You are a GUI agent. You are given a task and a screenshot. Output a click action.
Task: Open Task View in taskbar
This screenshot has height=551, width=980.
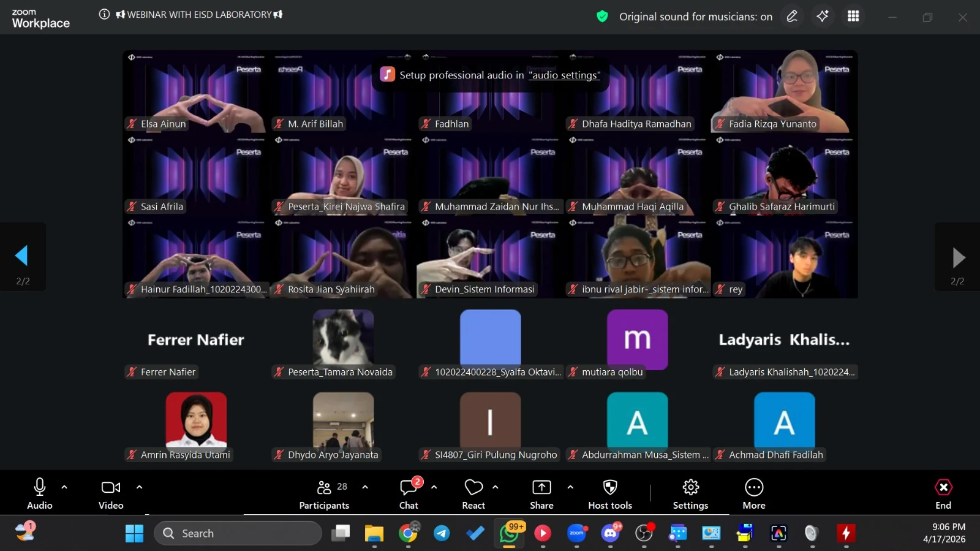340,533
